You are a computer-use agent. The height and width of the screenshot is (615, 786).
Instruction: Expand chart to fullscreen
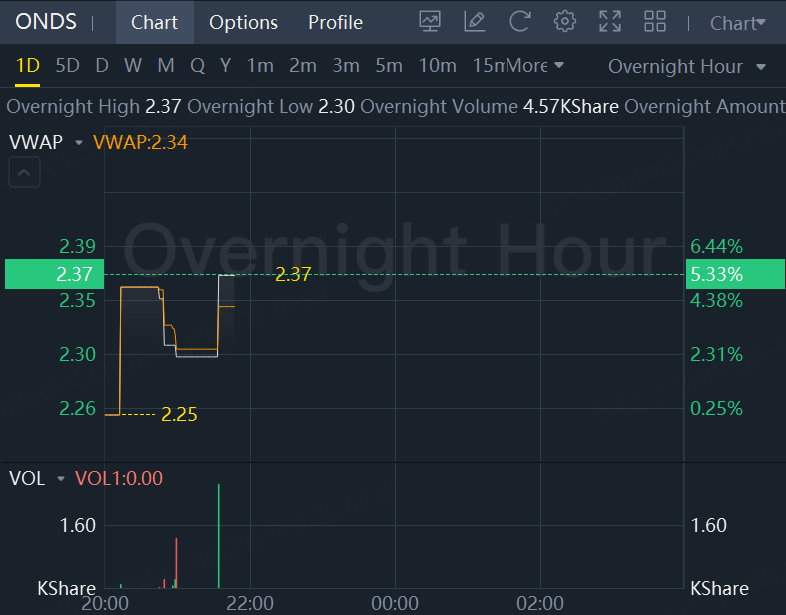[x=610, y=22]
